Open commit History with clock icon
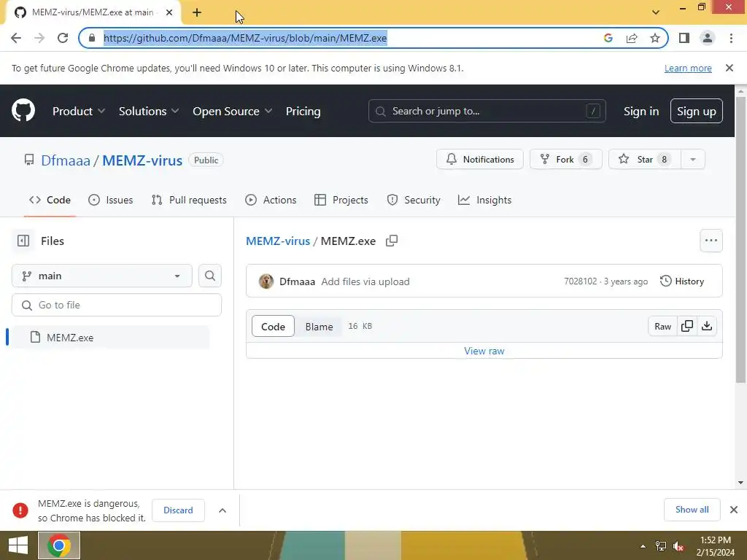 682,281
